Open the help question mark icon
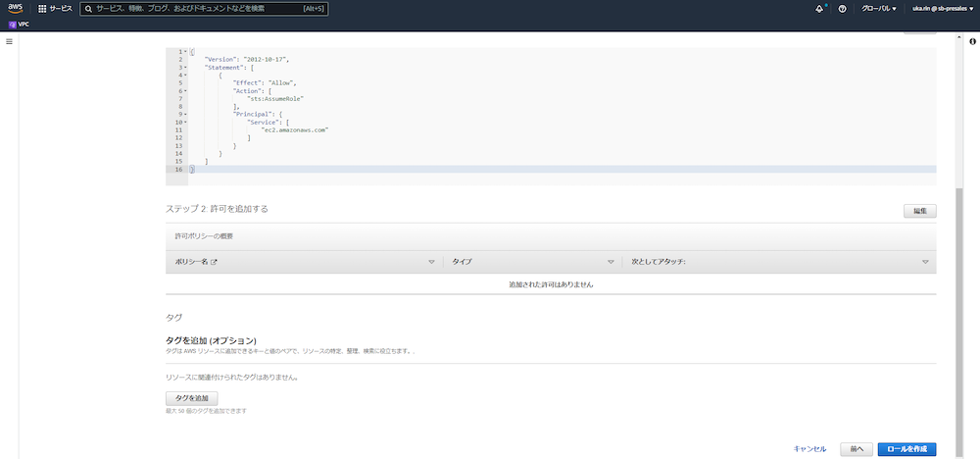980x459 pixels. (x=842, y=8)
